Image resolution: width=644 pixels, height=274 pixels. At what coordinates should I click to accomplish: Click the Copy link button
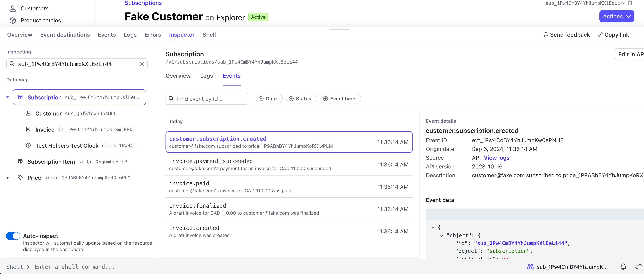coord(614,35)
